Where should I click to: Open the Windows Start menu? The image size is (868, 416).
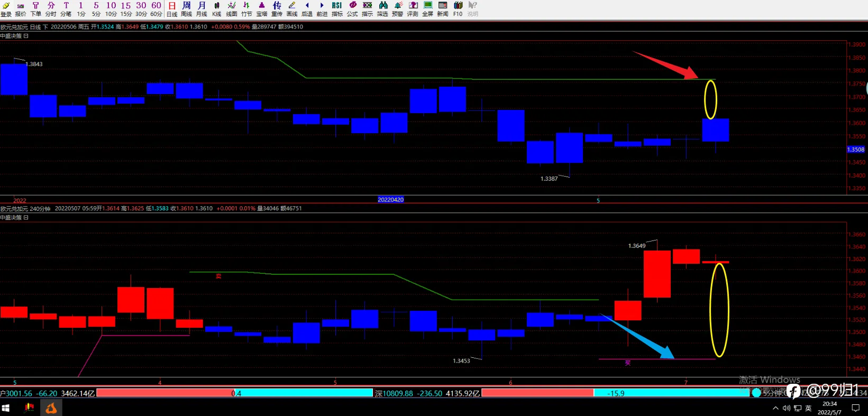click(6, 408)
